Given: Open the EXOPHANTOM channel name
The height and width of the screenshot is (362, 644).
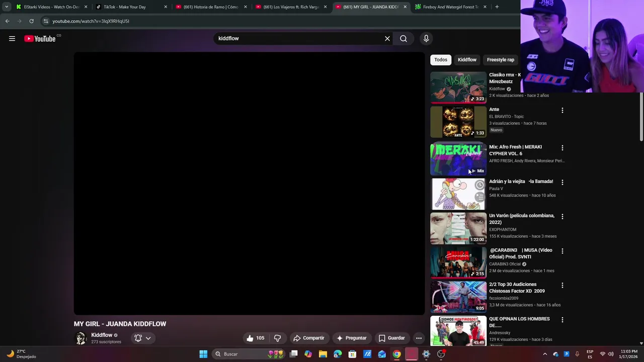Looking at the screenshot, I should point(503,229).
